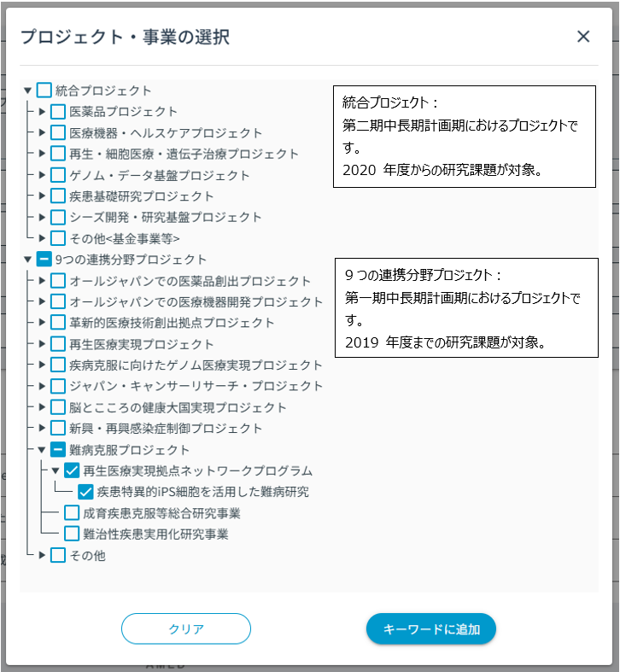Collapse the 難病克服プロジェクト tree arrow
This screenshot has height=672, width=620.
click(42, 450)
